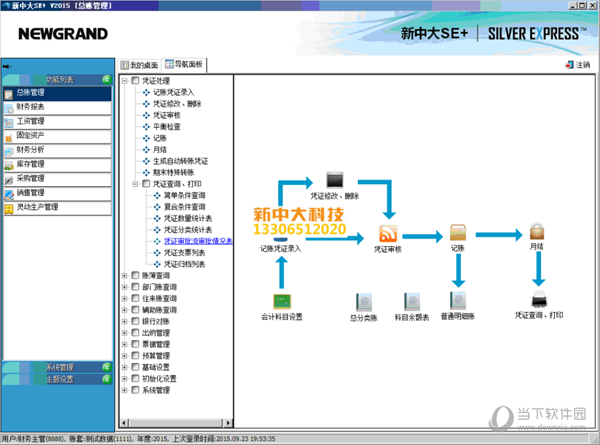Expand the 系统管理 tree node
The height and width of the screenshot is (445, 600).
click(x=124, y=390)
